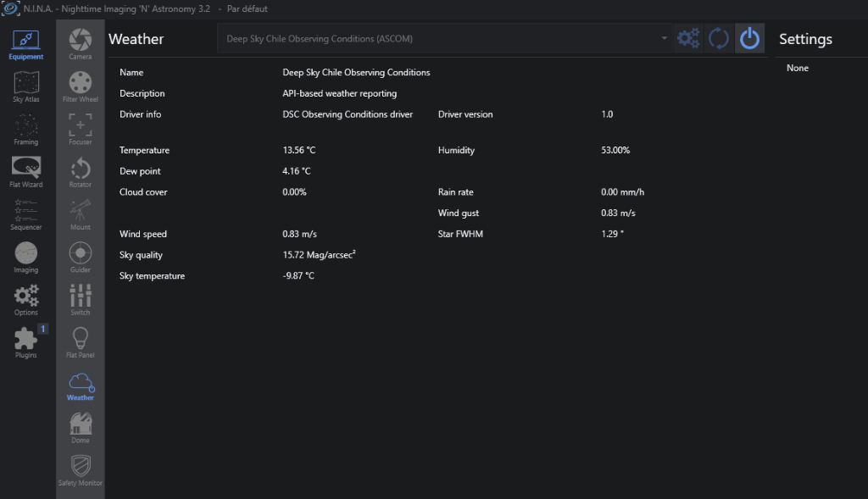
Task: Open the Equipment section
Action: (26, 46)
